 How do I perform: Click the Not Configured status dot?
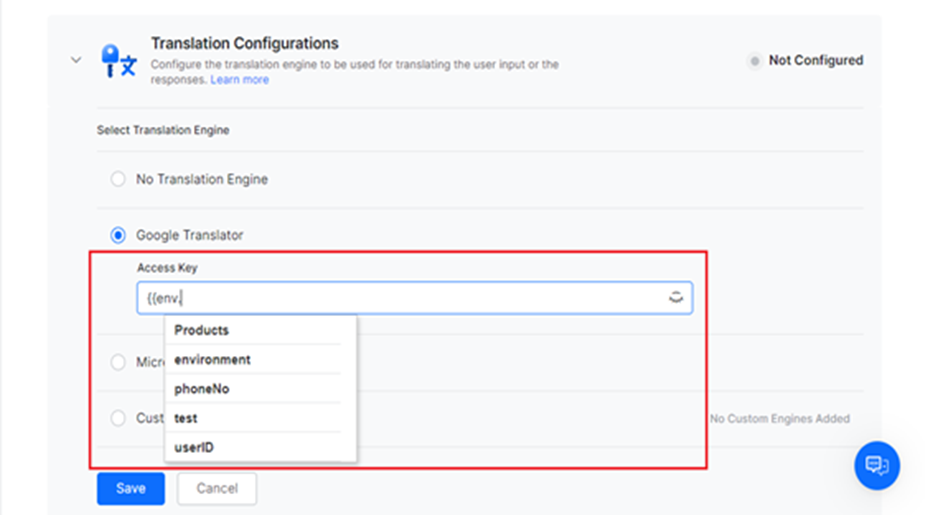(754, 61)
